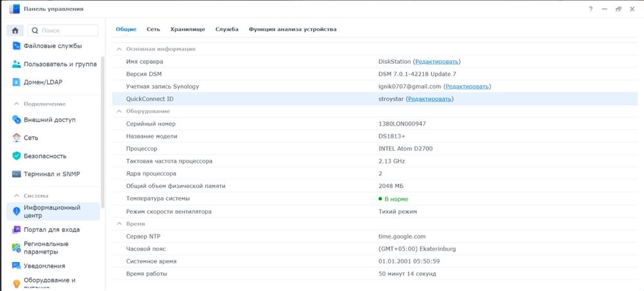Maximize the Control Panel window
Viewport: 644px width, 291px height.
[618, 9]
